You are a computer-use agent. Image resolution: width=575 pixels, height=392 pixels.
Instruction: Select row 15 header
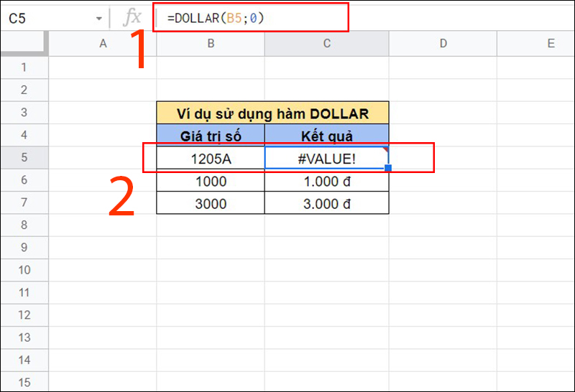click(x=24, y=382)
